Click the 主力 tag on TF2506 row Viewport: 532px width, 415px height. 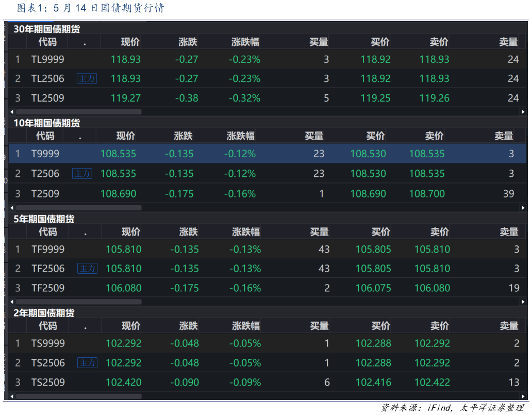point(87,269)
